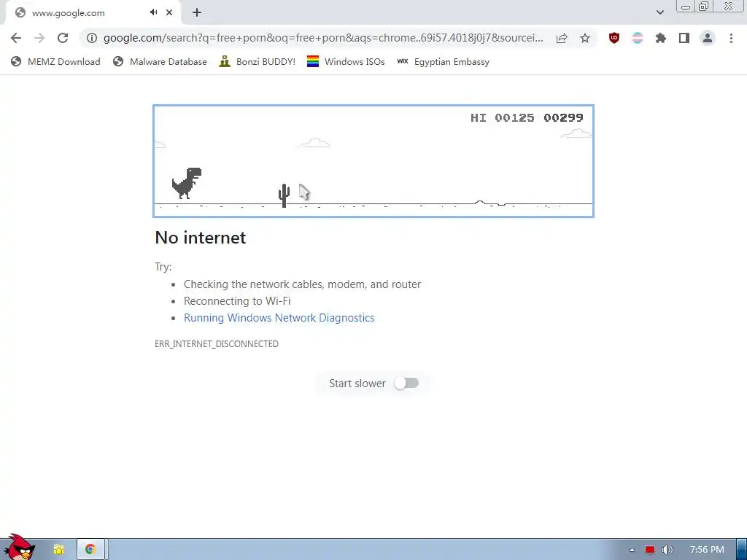This screenshot has width=747, height=560.
Task: Click the ERR_INTERNET_DISCONNECTED text
Action: pyautogui.click(x=216, y=344)
